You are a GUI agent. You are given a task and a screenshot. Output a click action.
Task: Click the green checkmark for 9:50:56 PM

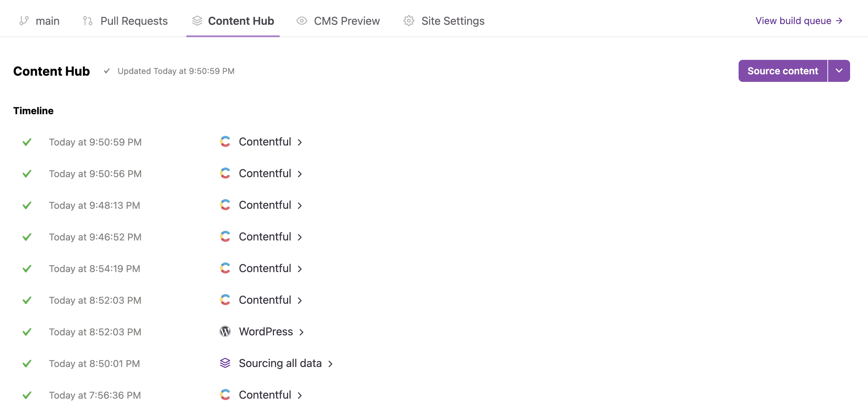[x=27, y=174]
